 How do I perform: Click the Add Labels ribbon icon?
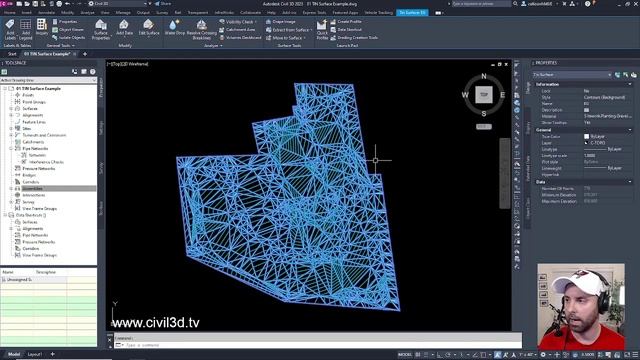(x=10, y=29)
